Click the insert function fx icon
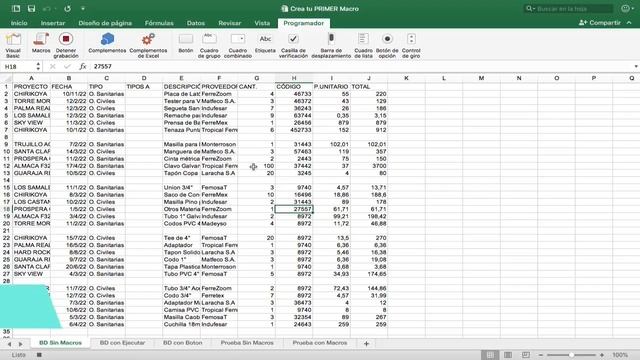The height and width of the screenshot is (360, 640). click(83, 66)
